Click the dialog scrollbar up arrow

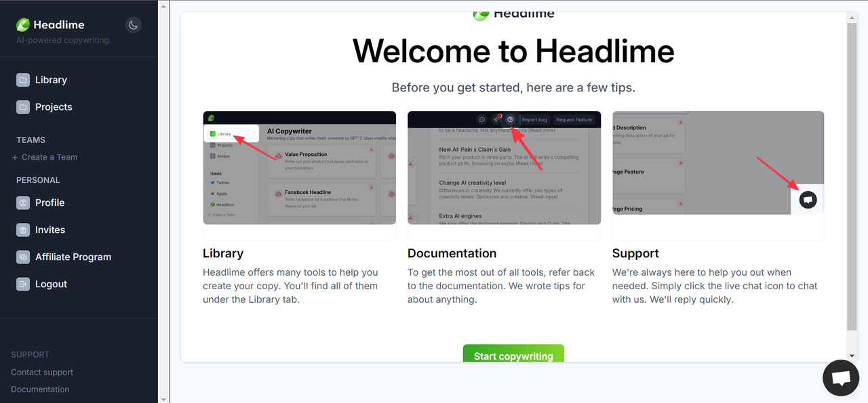pos(852,16)
